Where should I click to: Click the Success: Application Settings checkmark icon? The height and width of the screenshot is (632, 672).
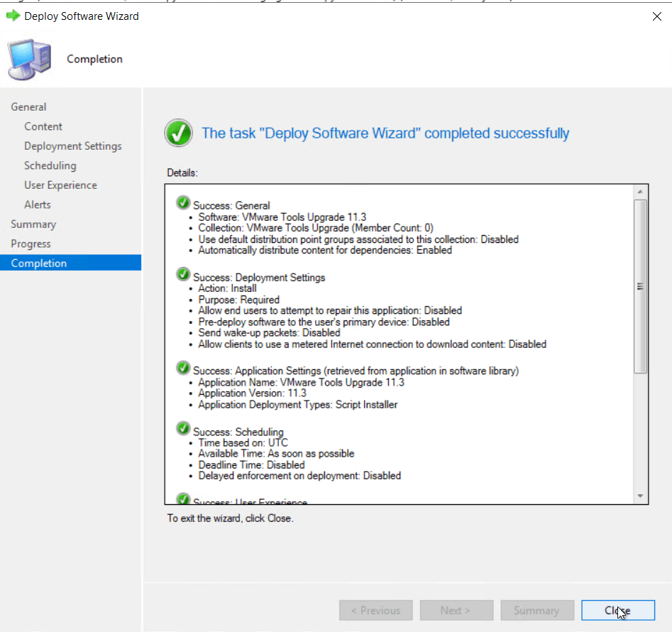point(183,369)
